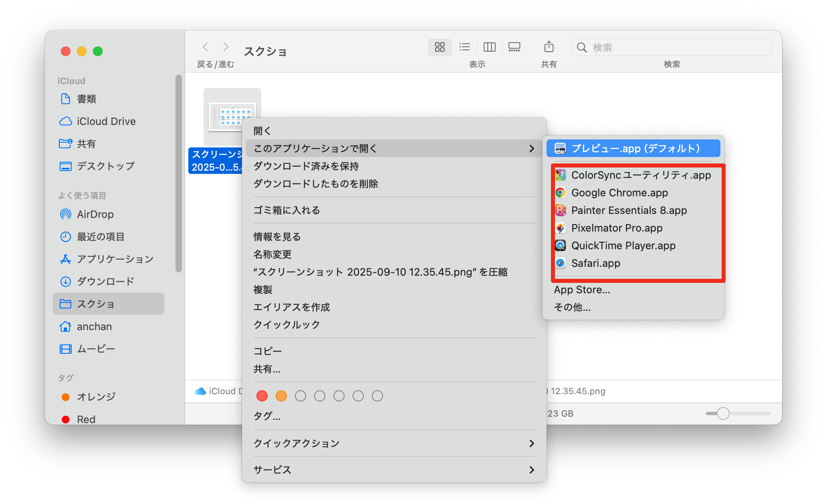Open ムービー in the sidebar

click(108, 349)
